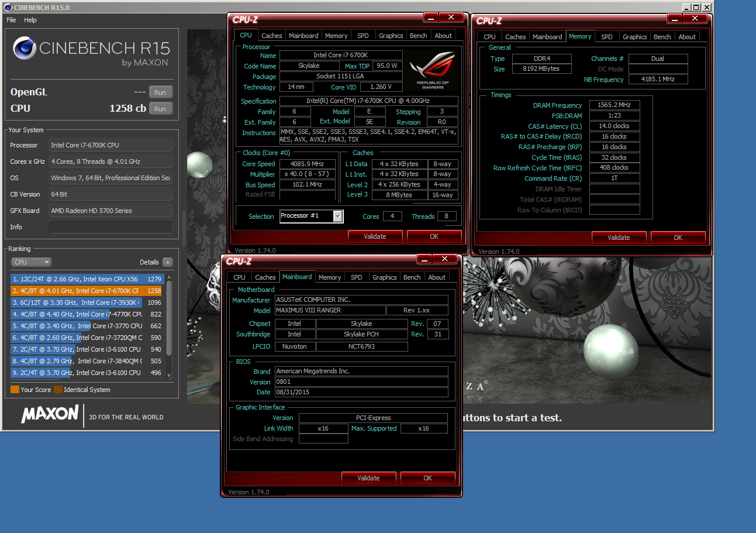Maximize the Cinebench R15.0 window
Screen dimensions: 756x533
pos(696,7)
